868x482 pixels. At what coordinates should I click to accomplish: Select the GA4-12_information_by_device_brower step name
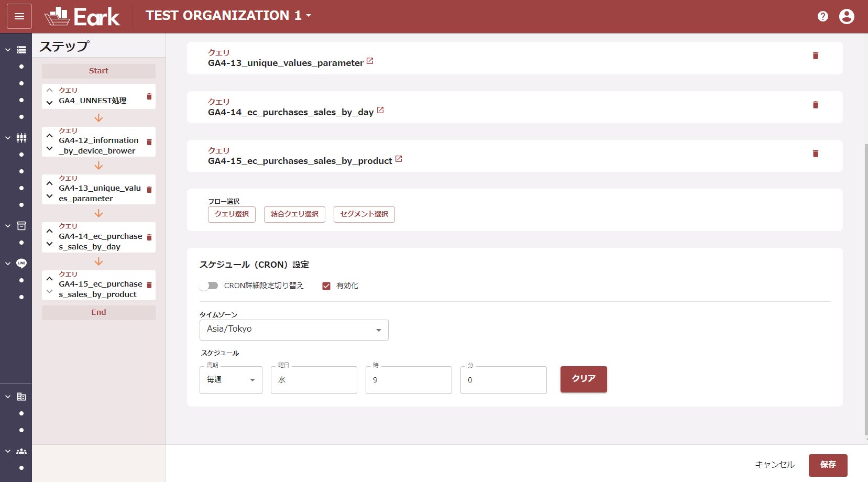point(98,146)
